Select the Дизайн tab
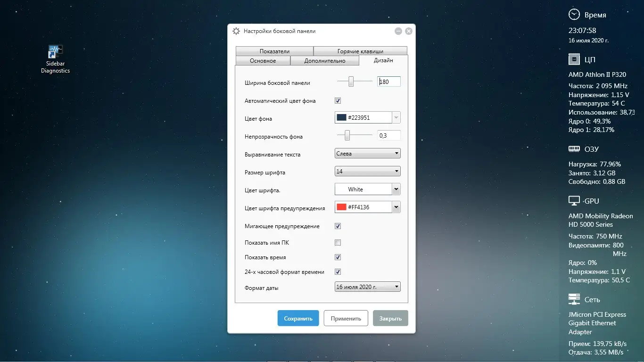Viewport: 644px width, 362px height. 383,60
